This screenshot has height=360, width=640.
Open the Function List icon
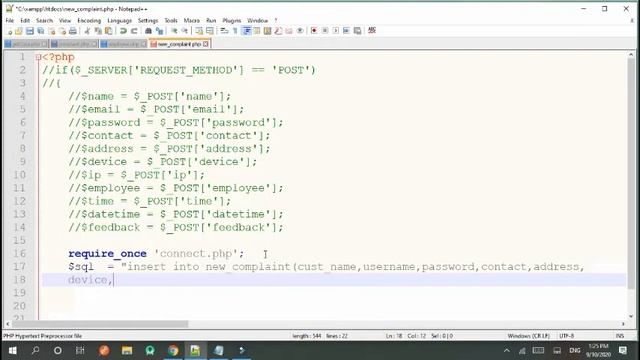pos(278,31)
